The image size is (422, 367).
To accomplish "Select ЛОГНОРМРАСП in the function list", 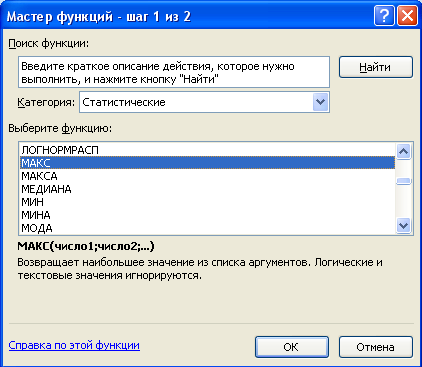I will (x=207, y=150).
